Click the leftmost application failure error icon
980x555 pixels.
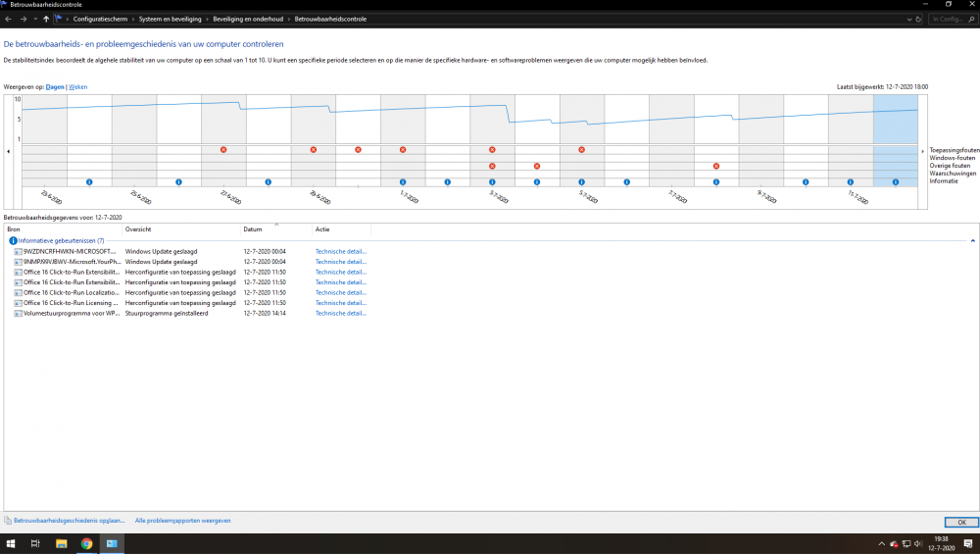[223, 150]
